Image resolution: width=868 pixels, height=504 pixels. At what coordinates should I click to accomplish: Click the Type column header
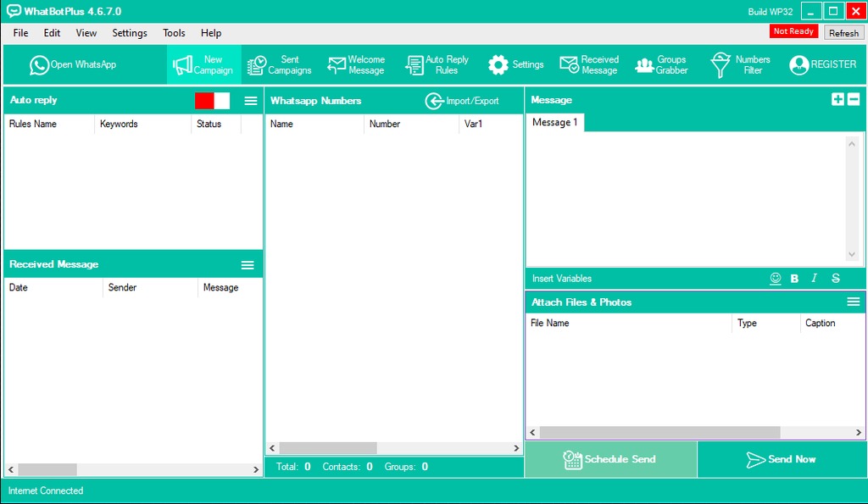[x=766, y=323]
